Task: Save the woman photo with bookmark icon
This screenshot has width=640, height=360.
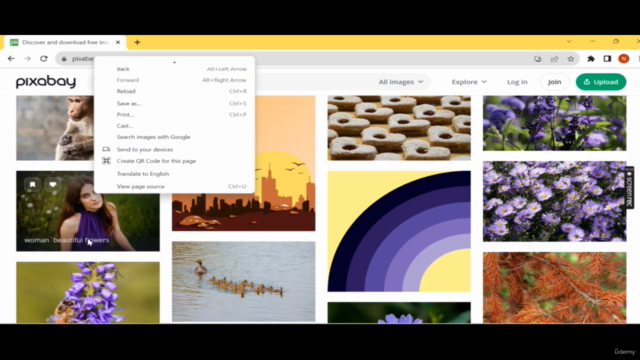Action: tap(32, 185)
